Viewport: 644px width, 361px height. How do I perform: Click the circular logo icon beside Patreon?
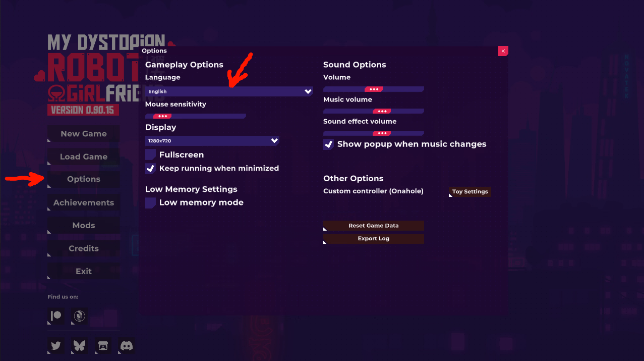[x=79, y=317]
